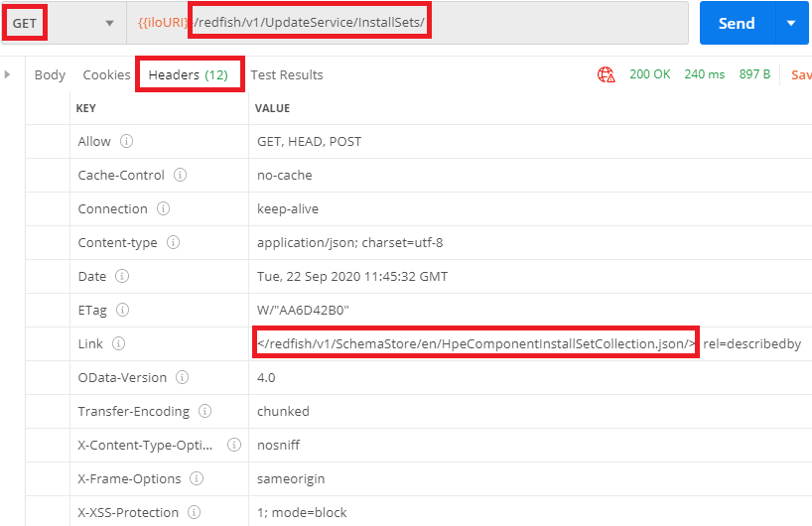Open the Cookies tab
The image size is (812, 526).
pyautogui.click(x=106, y=74)
